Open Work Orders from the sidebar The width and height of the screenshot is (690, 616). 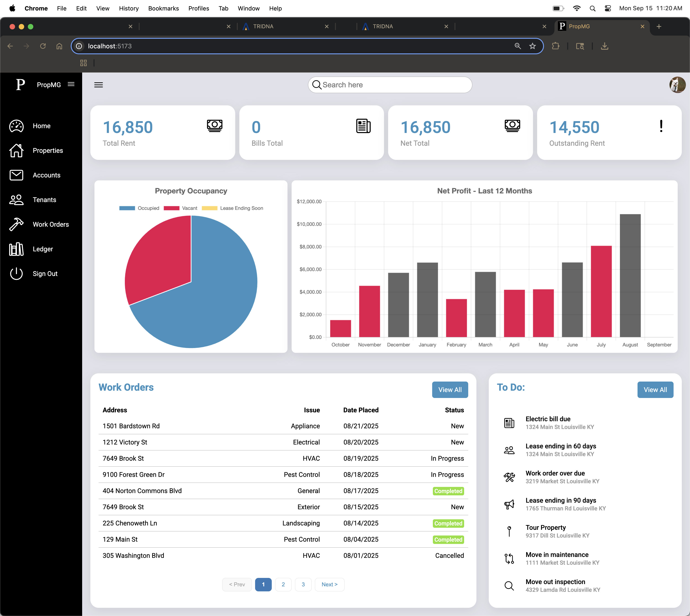[51, 224]
